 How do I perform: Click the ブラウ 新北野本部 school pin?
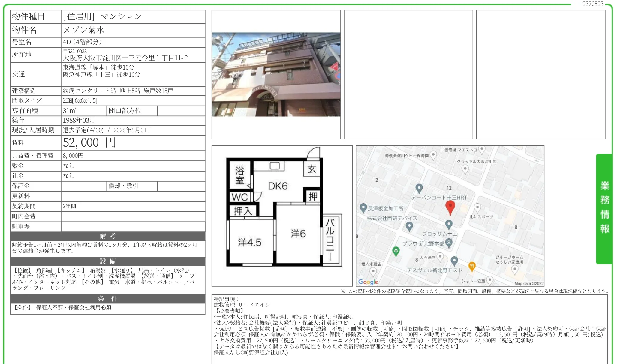449,242
